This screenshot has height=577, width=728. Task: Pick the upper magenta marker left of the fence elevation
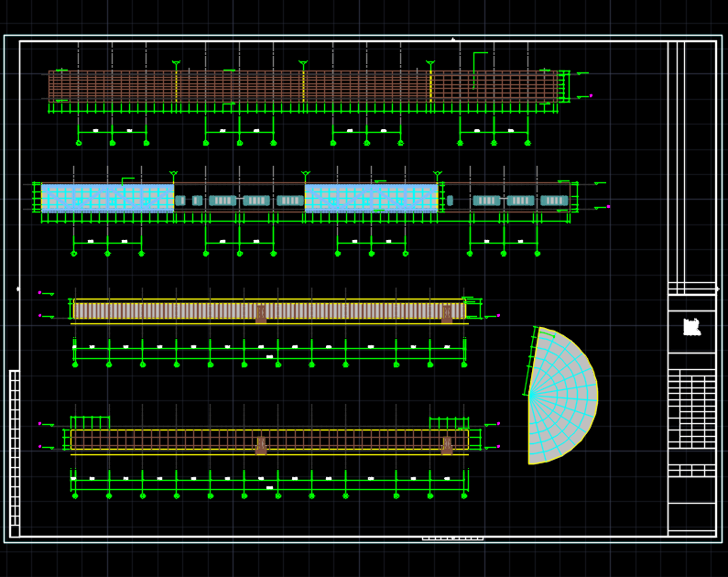[x=40, y=292]
